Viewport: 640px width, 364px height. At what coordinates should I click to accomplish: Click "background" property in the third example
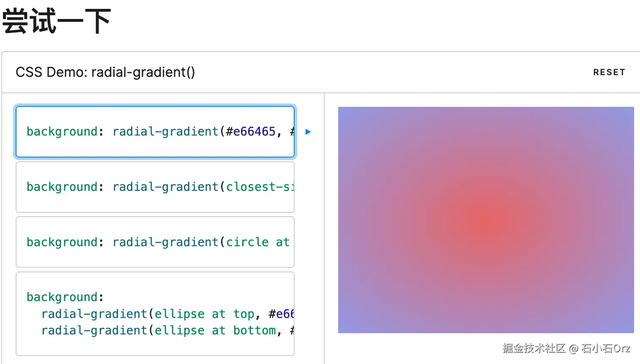coord(62,242)
